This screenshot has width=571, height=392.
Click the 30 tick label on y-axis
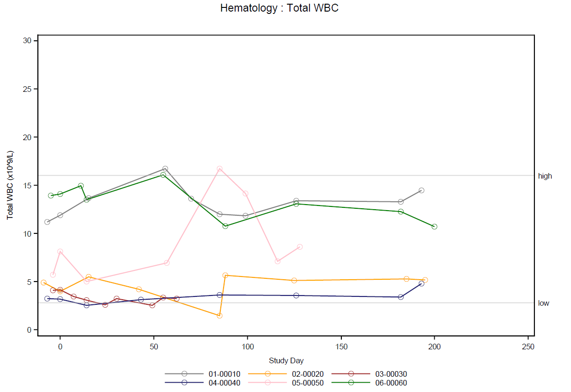point(27,41)
